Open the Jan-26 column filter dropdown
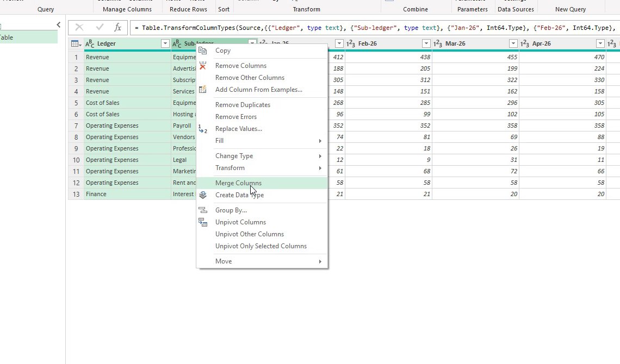Image resolution: width=620 pixels, height=364 pixels. point(339,44)
